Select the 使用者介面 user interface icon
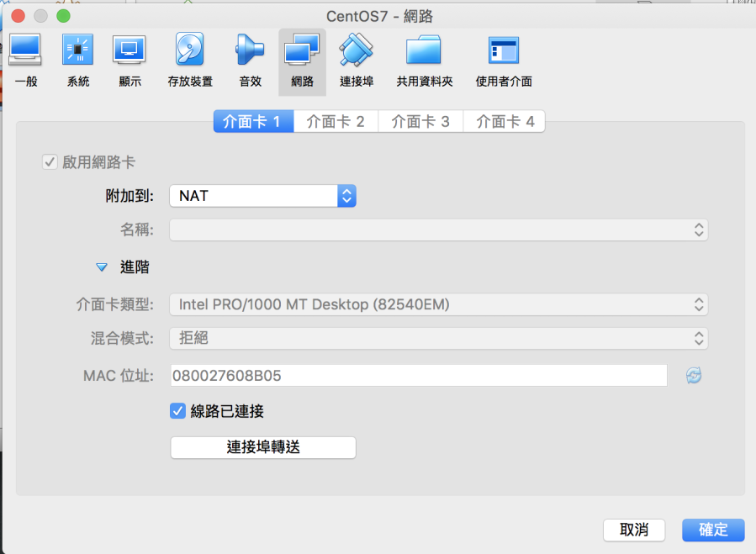Screen dimensions: 756x554 click(503, 52)
